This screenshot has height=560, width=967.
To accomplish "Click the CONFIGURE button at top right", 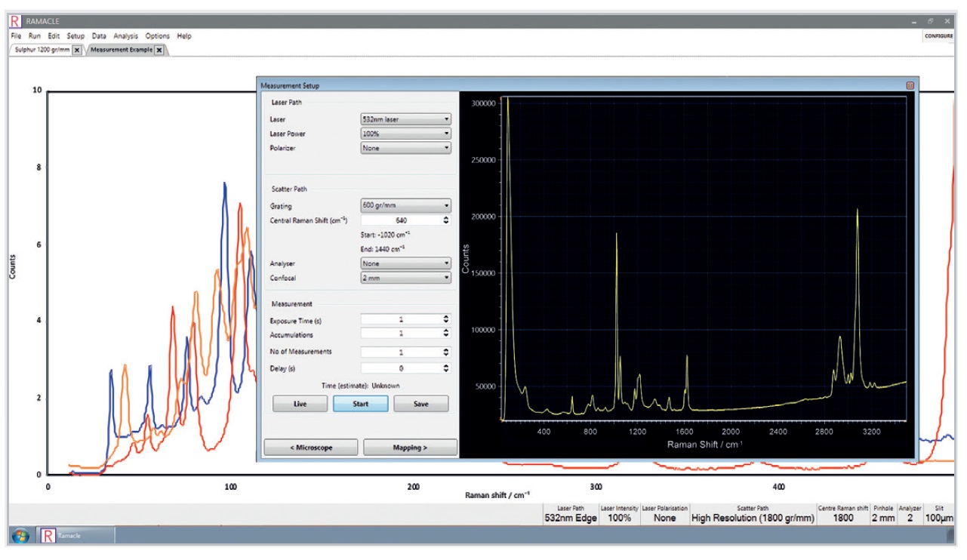I will (938, 36).
